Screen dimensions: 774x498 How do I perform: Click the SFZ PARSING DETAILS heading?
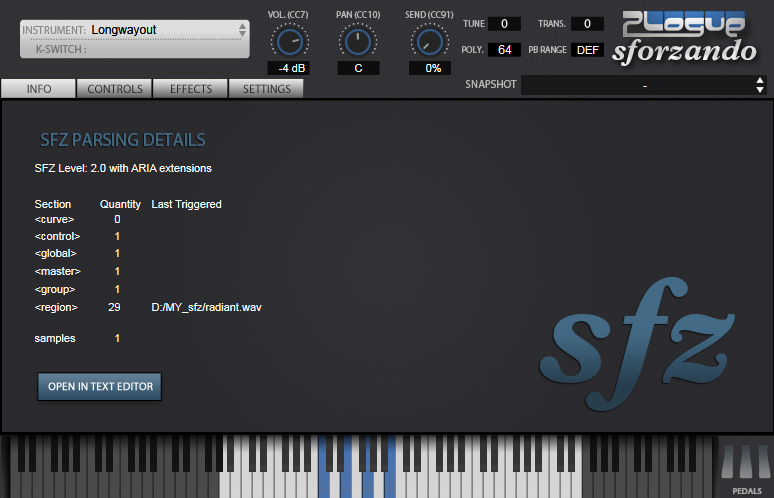[x=122, y=140]
